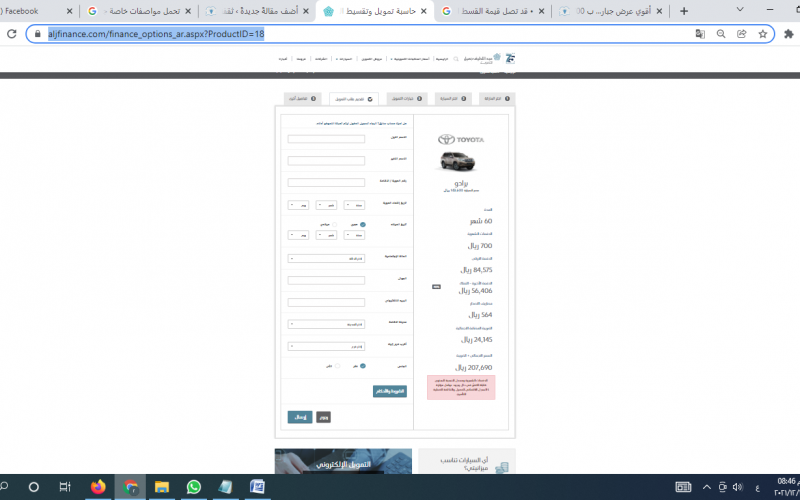Switch to the أضف مقالة جديدة browser tab
This screenshot has height=500, width=800.
click(x=258, y=11)
